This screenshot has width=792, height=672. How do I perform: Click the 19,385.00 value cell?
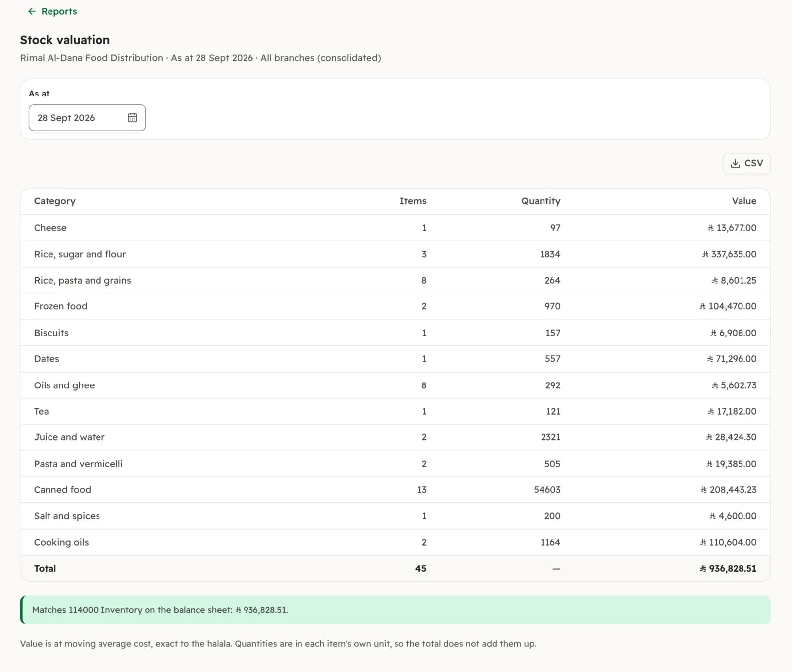(x=731, y=464)
